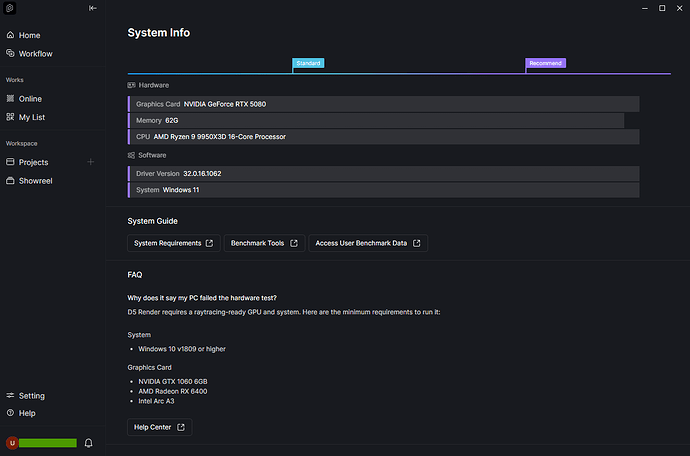Image resolution: width=690 pixels, height=456 pixels.
Task: Click the green username bar
Action: coord(48,443)
